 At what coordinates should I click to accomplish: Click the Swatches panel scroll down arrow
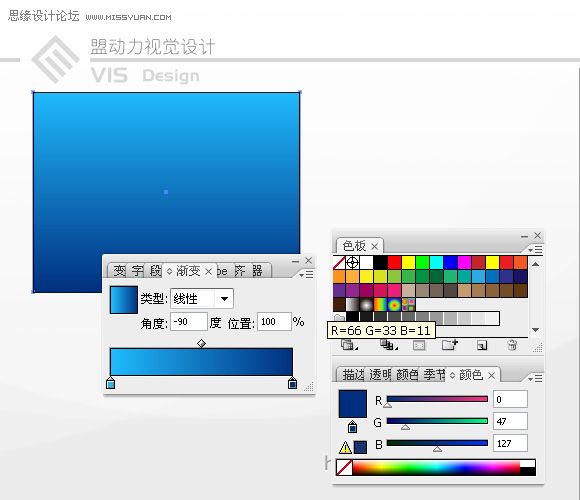[535, 330]
